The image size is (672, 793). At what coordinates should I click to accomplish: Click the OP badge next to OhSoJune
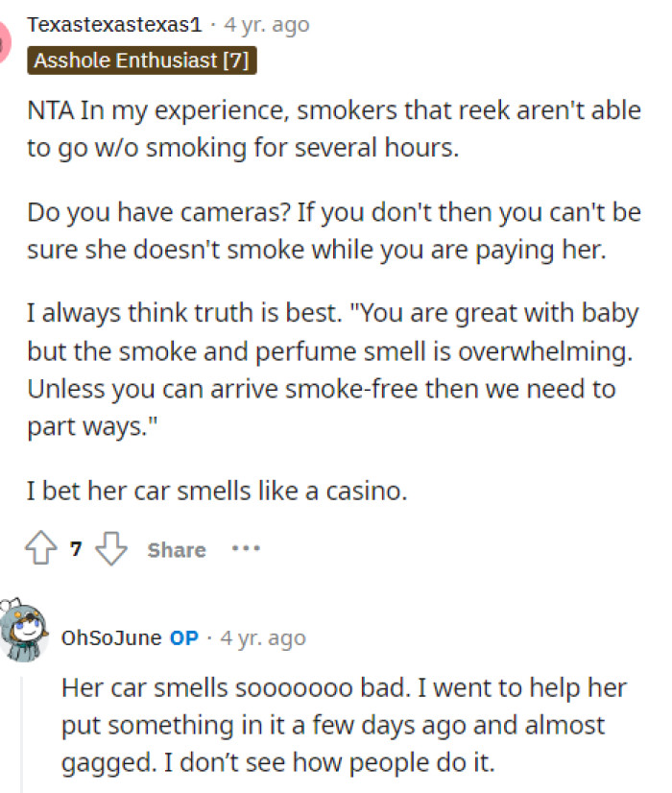tap(182, 637)
